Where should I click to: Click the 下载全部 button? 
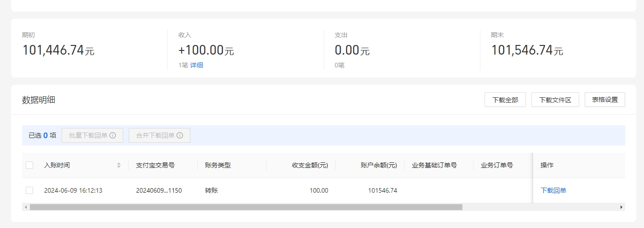(505, 100)
